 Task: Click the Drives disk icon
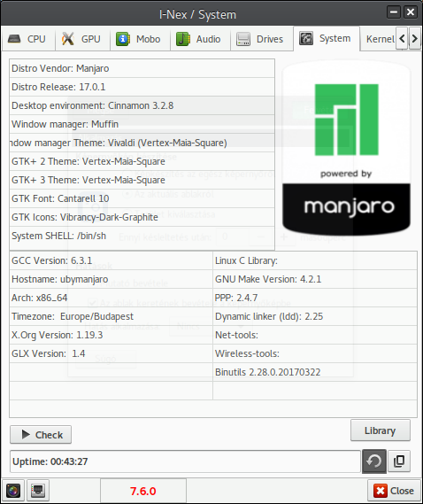click(243, 39)
